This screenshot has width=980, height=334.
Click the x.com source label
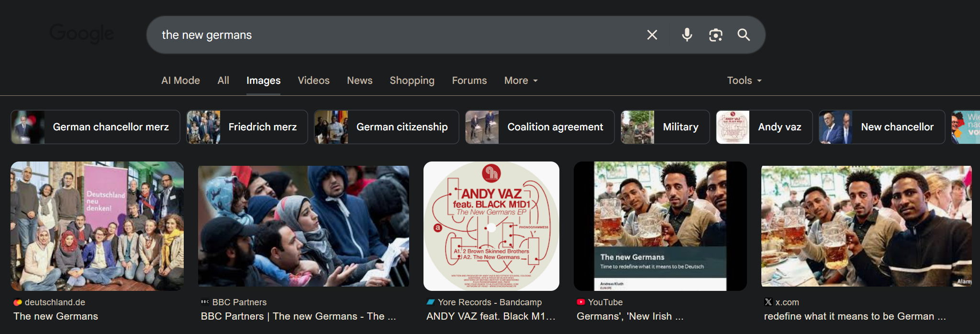(x=787, y=302)
